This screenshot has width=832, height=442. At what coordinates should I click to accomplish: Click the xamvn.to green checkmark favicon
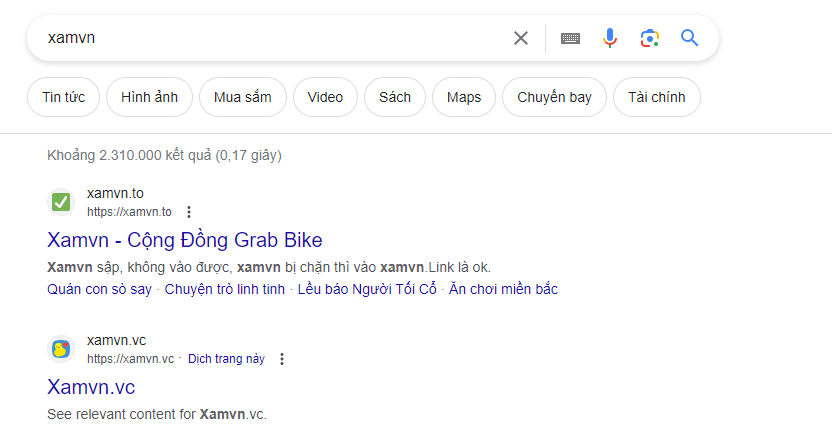click(x=61, y=202)
